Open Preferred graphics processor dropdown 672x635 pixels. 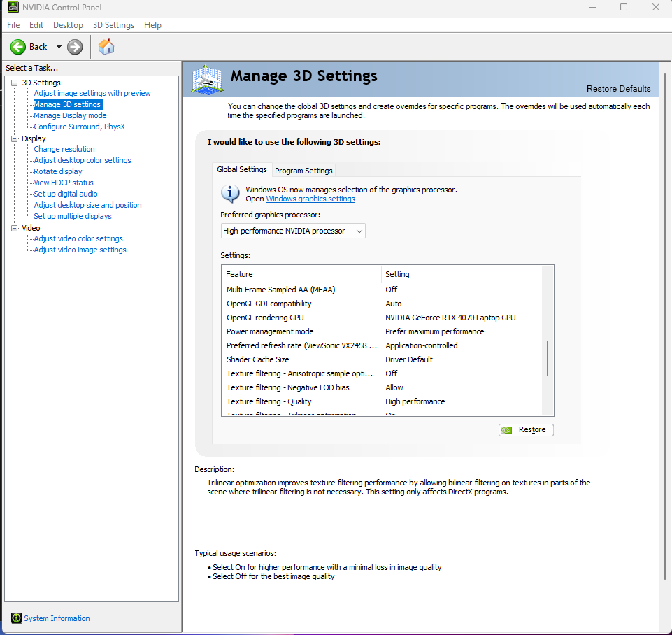293,231
